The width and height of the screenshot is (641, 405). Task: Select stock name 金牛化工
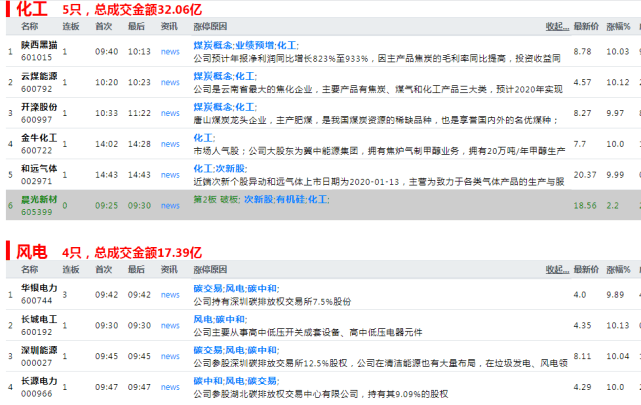click(x=39, y=138)
